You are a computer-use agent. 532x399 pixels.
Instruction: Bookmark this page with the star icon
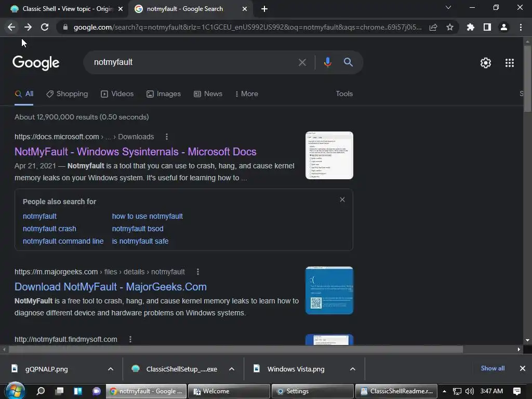coord(450,27)
